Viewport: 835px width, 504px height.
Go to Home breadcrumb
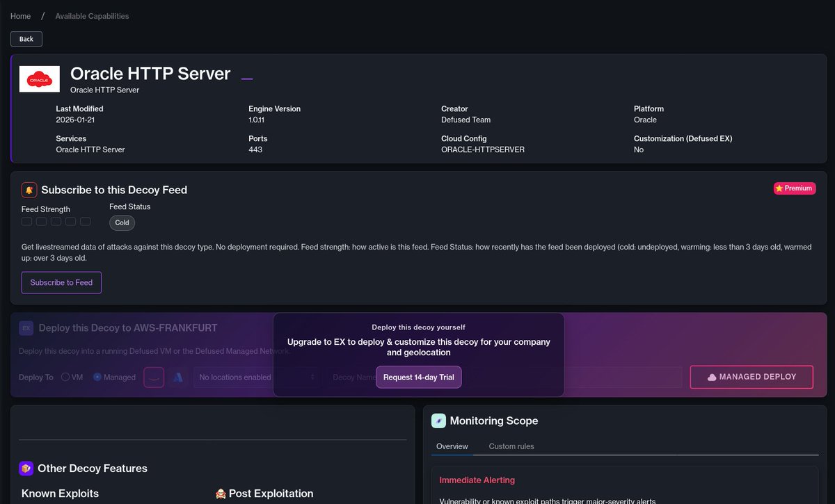pyautogui.click(x=20, y=16)
